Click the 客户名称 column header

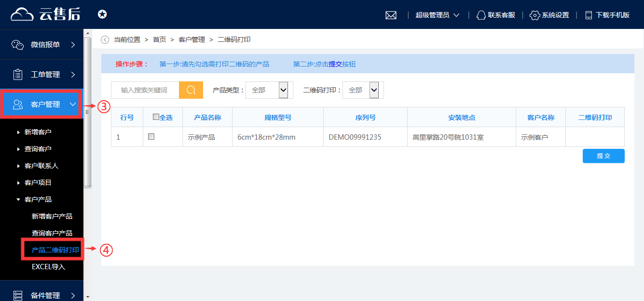click(541, 117)
